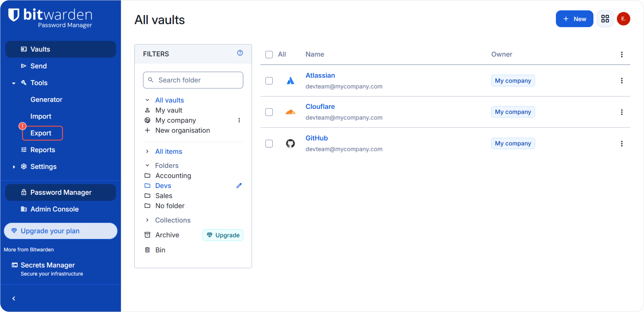Image resolution: width=644 pixels, height=312 pixels.
Task: Click the New button
Action: click(x=574, y=19)
